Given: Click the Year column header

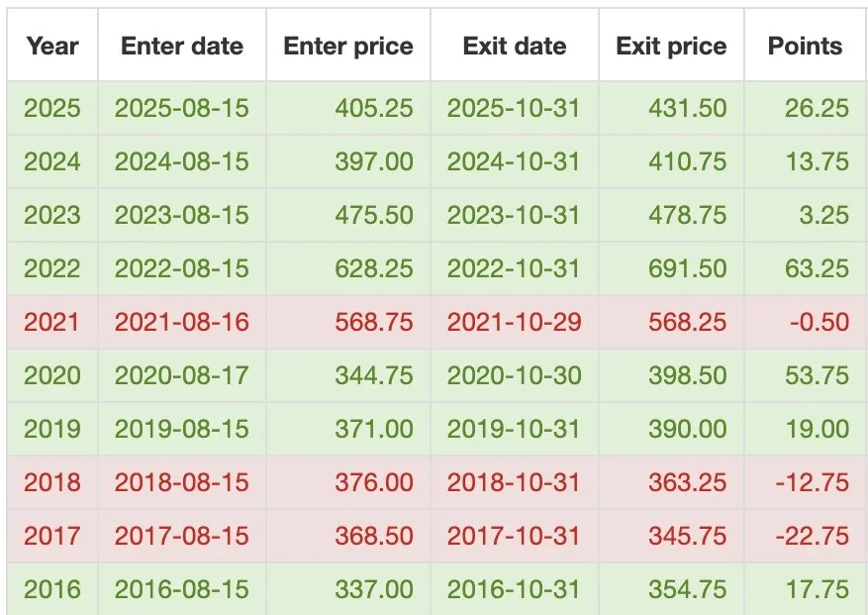Looking at the screenshot, I should 52,46.
